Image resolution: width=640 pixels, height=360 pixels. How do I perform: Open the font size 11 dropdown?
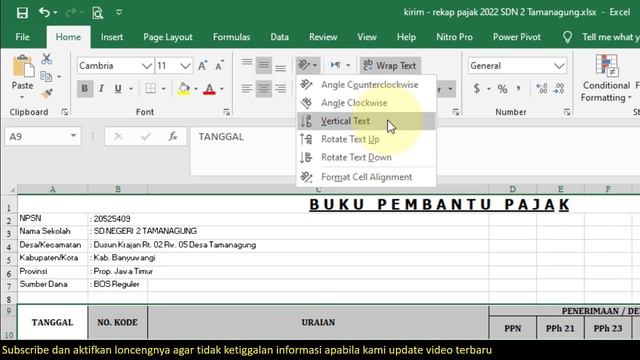click(185, 66)
